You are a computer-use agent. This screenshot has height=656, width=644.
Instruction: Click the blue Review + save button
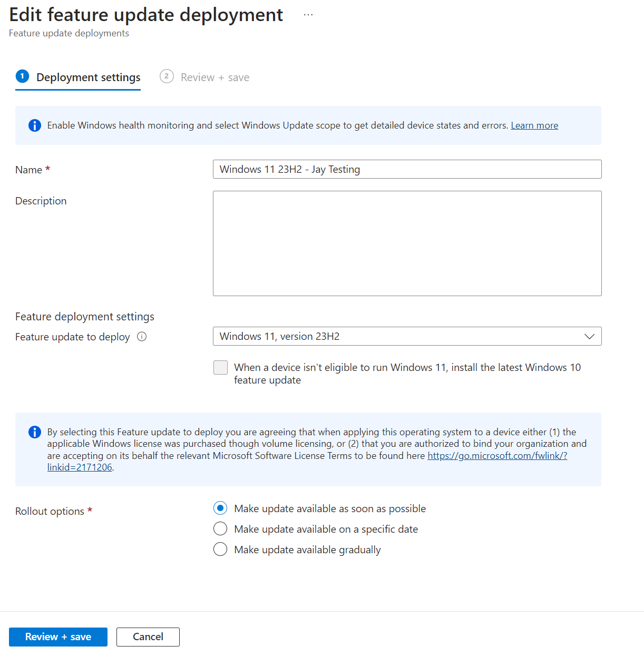point(58,637)
